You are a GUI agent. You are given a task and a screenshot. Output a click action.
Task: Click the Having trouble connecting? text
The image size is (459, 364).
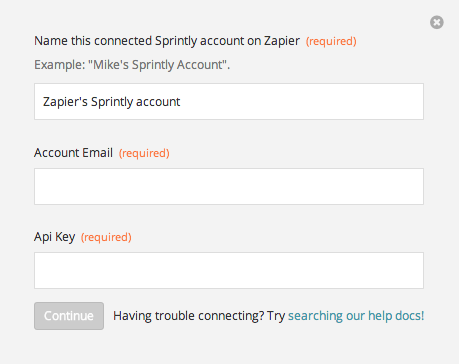click(x=189, y=316)
